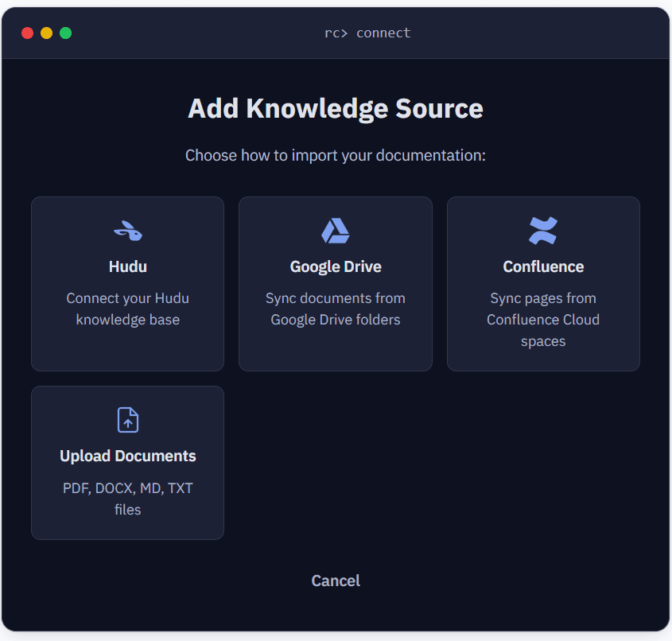Image resolution: width=672 pixels, height=641 pixels.
Task: Minimize the window with the yellow button
Action: click(46, 33)
